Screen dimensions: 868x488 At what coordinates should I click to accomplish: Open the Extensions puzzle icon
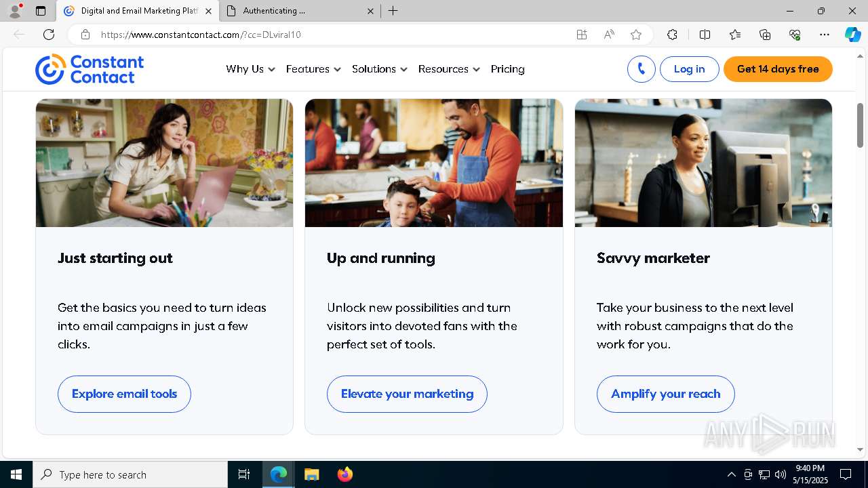[x=672, y=35]
